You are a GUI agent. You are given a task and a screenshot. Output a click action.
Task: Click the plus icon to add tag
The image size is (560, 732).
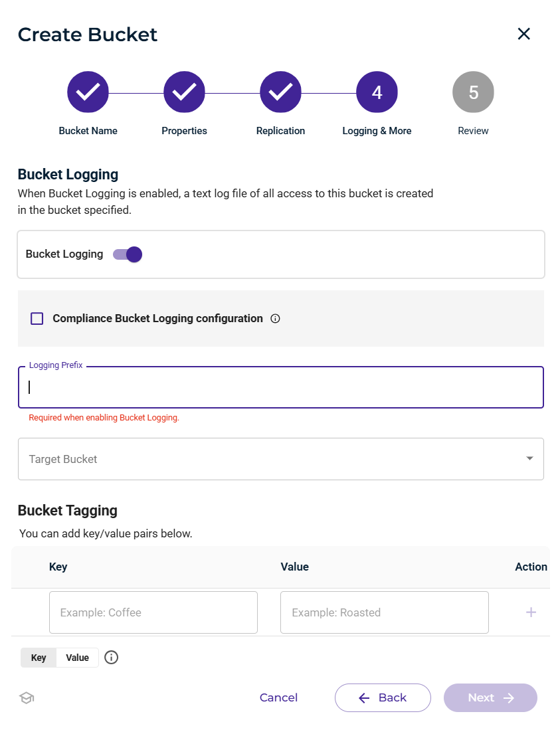(x=531, y=612)
